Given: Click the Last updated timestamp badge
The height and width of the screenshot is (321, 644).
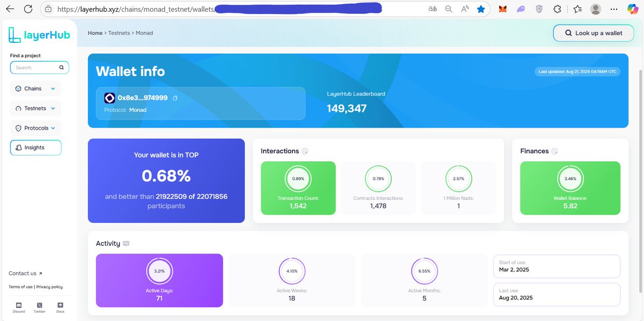Looking at the screenshot, I should (x=577, y=71).
